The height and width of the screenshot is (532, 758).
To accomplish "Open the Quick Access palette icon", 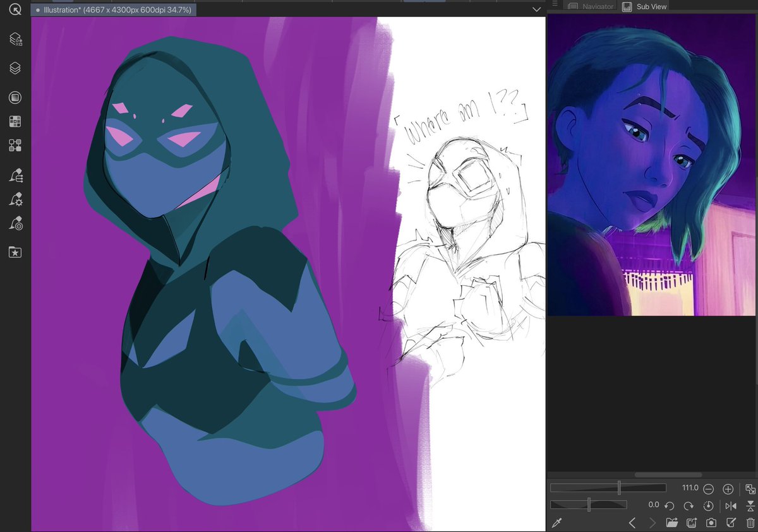I will pos(15,9).
